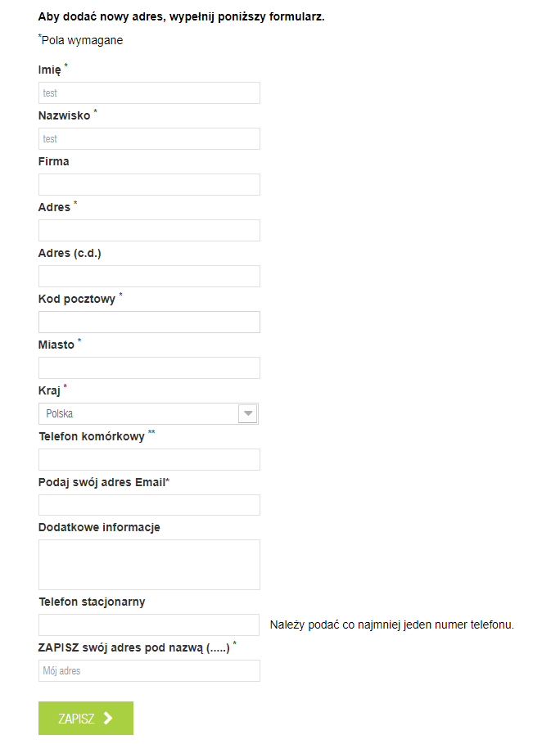Click the green ZAPISZ button

pyautogui.click(x=85, y=719)
